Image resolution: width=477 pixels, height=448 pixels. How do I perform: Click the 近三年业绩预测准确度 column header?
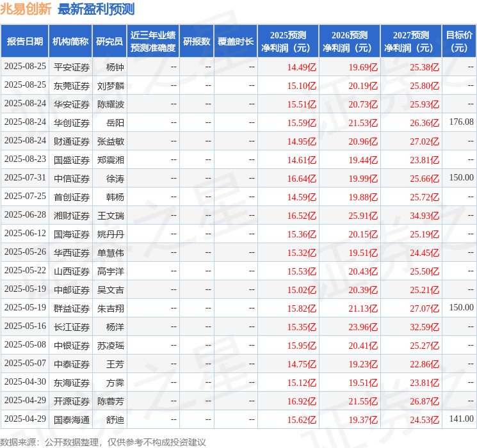pyautogui.click(x=153, y=42)
